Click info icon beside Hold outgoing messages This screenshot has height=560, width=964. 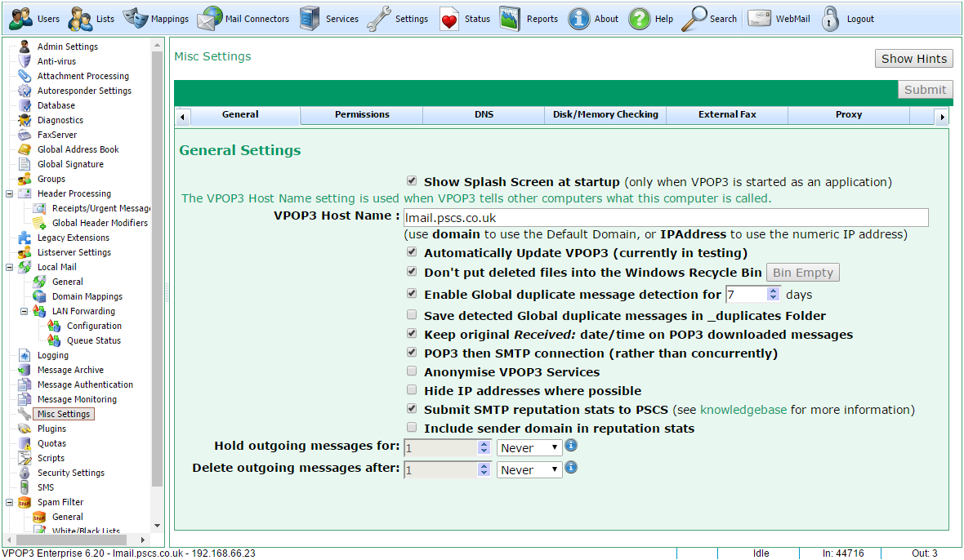coord(572,446)
